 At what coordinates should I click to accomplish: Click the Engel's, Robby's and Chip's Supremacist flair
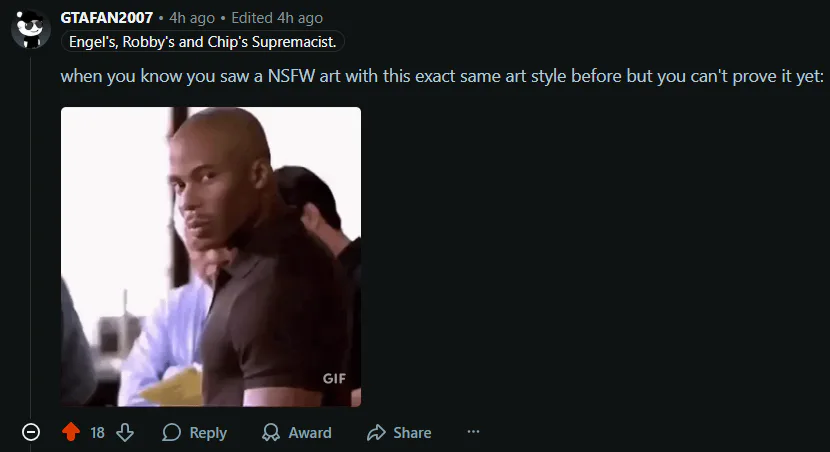pos(203,42)
